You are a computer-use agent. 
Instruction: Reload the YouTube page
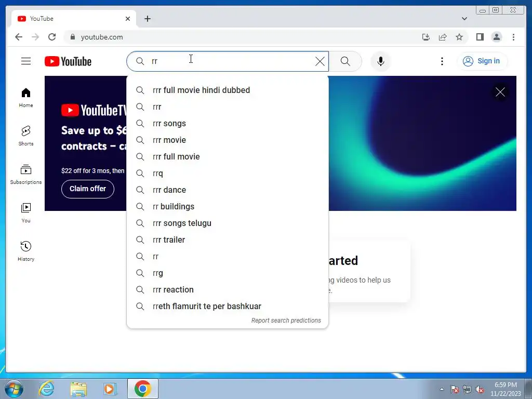[52, 37]
